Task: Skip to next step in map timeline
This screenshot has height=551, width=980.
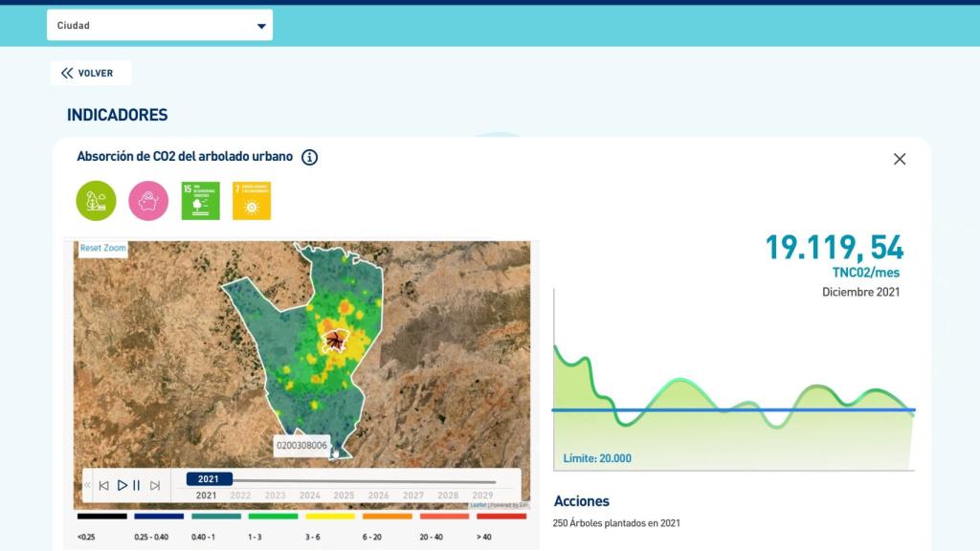Action: (x=155, y=486)
